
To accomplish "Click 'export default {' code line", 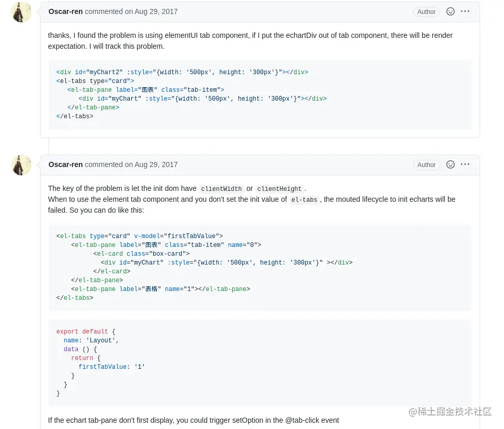I will click(86, 331).
